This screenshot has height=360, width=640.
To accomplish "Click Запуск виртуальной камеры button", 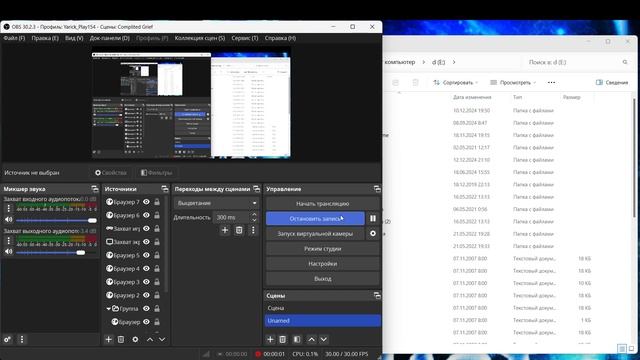I will coord(315,233).
